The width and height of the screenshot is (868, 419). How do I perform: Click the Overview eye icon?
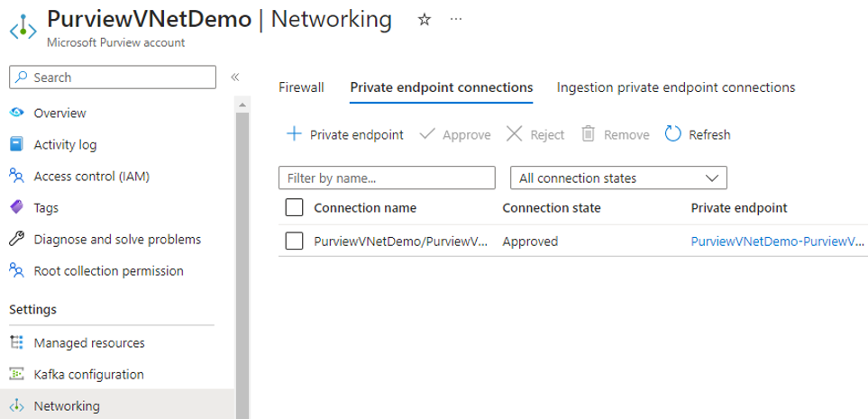16,113
